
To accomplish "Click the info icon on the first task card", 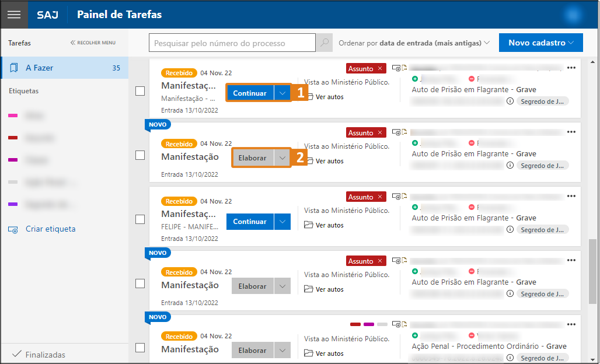I will [x=510, y=101].
